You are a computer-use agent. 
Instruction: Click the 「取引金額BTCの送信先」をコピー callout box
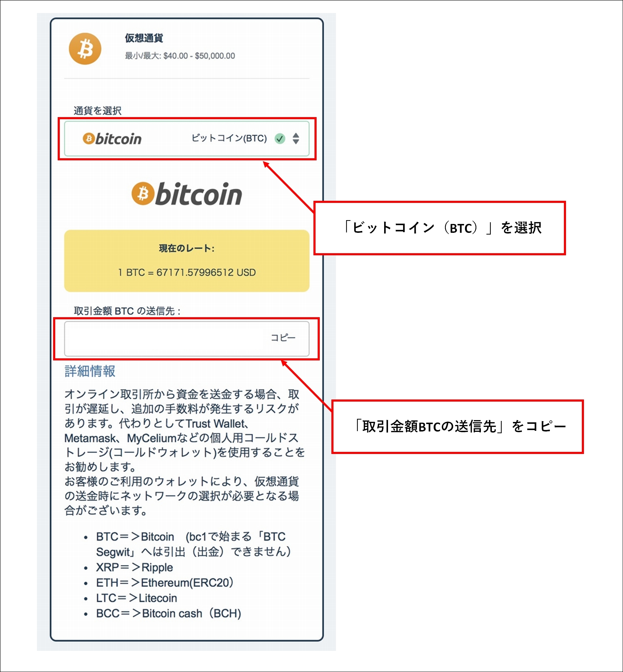point(458,427)
